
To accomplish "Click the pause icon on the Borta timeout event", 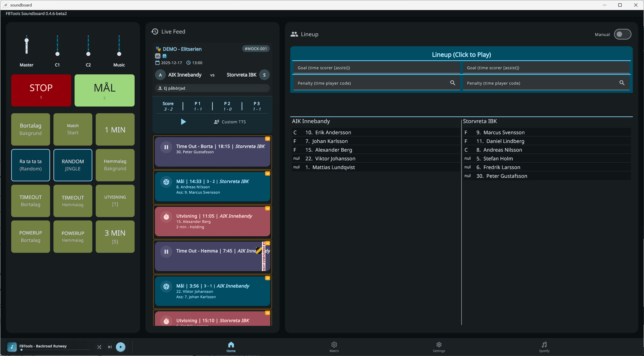I will (x=166, y=147).
